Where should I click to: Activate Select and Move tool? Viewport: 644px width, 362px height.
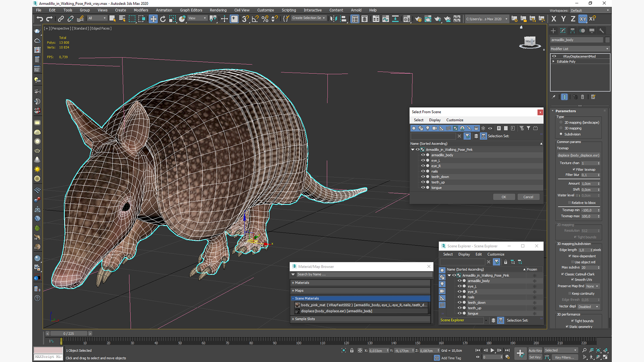pyautogui.click(x=153, y=19)
